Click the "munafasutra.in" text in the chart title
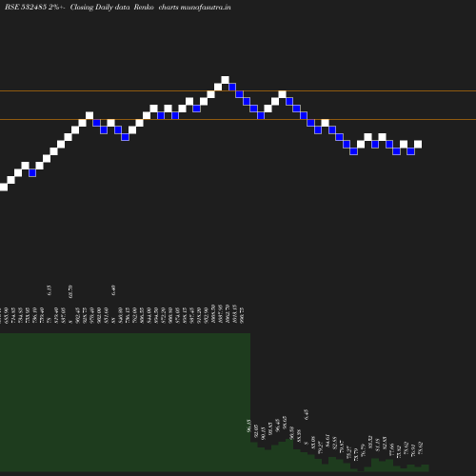 pos(206,8)
